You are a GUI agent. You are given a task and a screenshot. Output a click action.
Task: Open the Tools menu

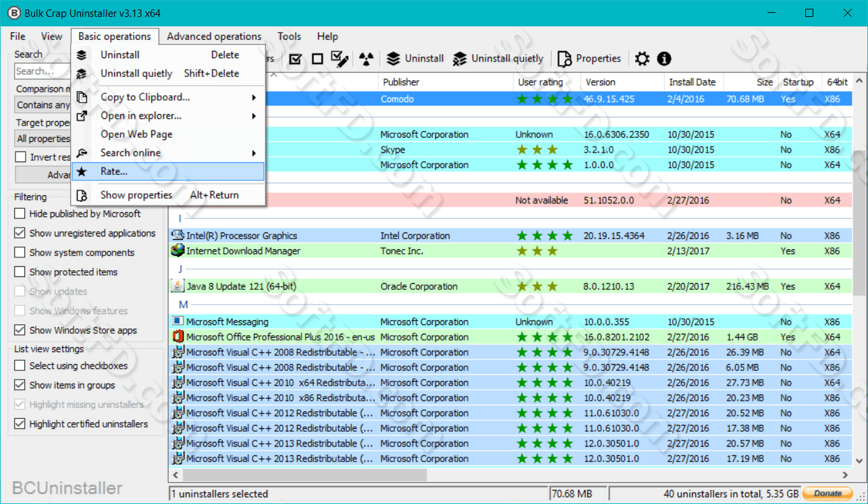point(290,36)
